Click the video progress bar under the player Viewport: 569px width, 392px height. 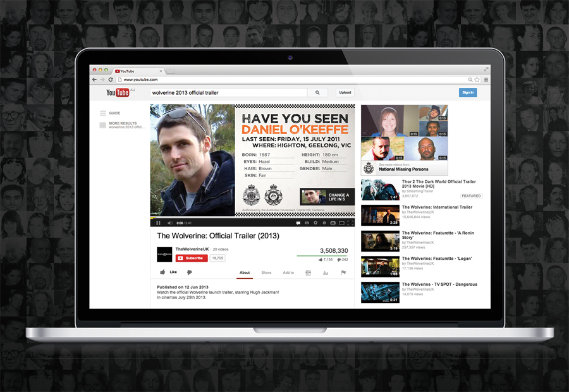point(252,218)
